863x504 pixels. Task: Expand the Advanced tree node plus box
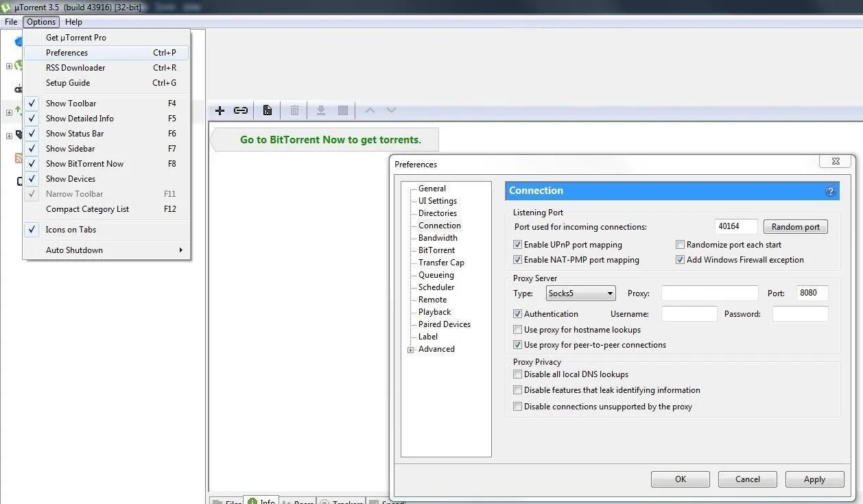tap(411, 350)
